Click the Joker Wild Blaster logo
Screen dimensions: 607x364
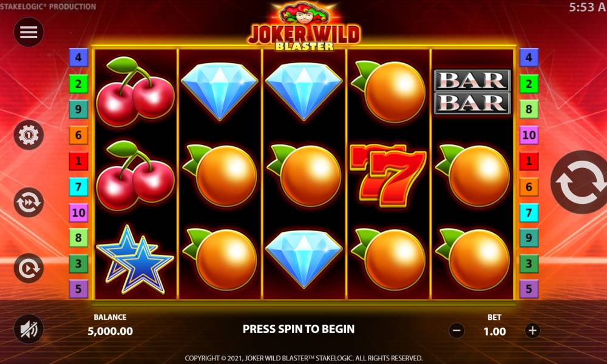pos(304,27)
